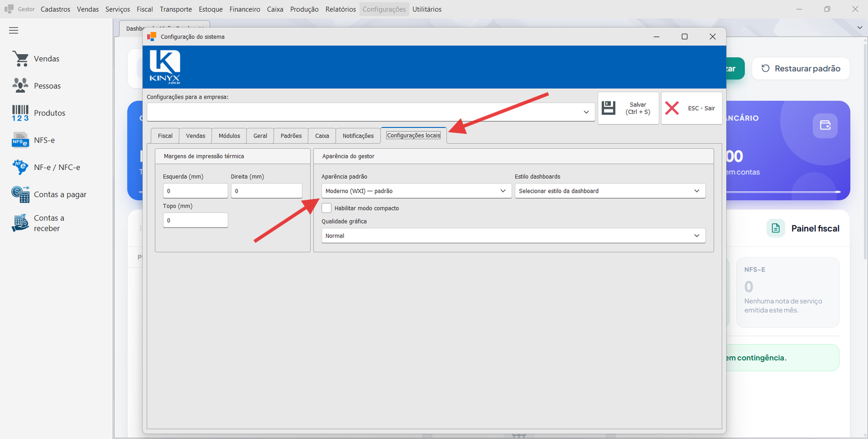Select the Configurações locais tab
This screenshot has height=439, width=868.
coord(414,135)
